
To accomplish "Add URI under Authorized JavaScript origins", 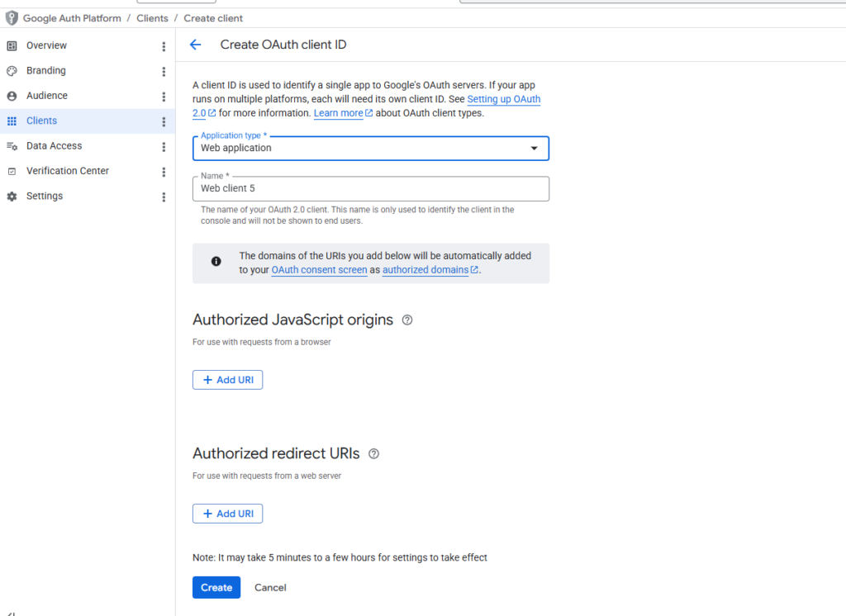I will (x=227, y=380).
